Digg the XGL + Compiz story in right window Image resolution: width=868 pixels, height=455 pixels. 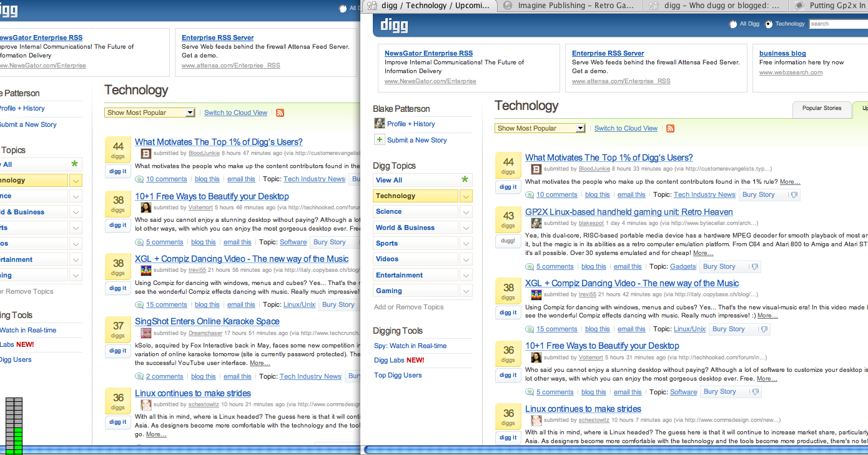508,312
